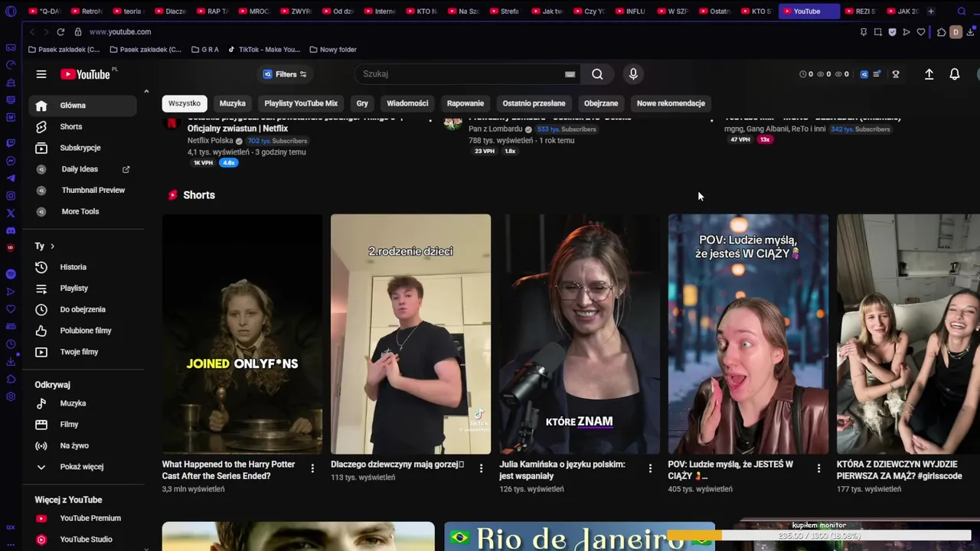Select the Rapowanie filter chip
The height and width of the screenshot is (551, 980).
(x=465, y=103)
